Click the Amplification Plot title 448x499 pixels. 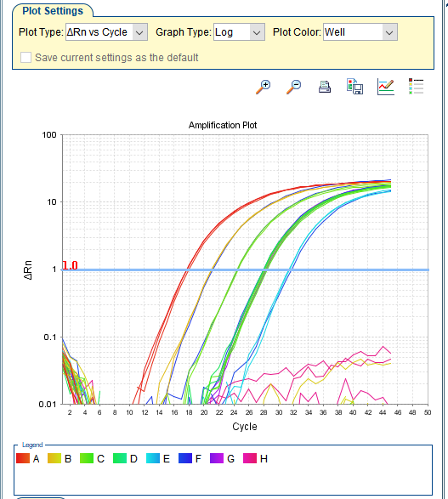click(x=223, y=125)
